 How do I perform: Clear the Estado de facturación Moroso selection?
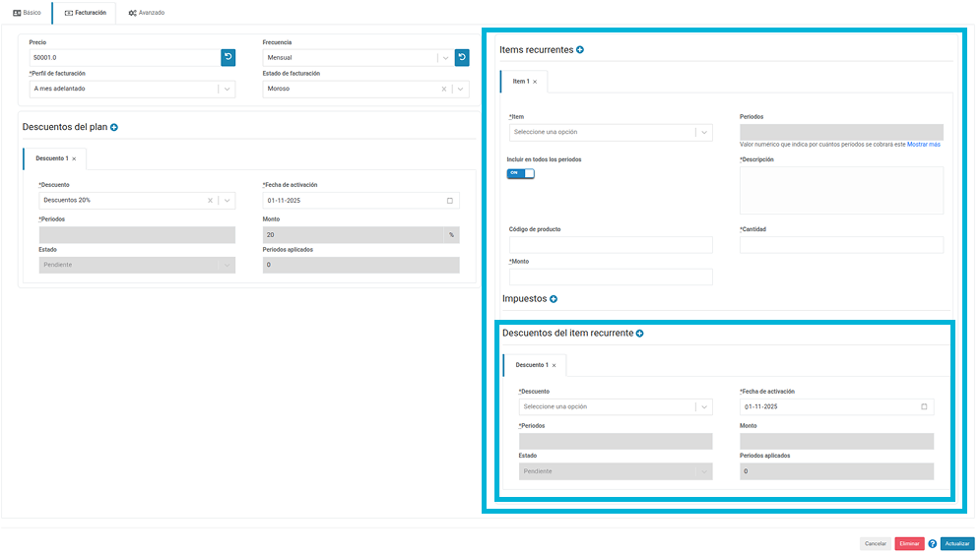[444, 89]
